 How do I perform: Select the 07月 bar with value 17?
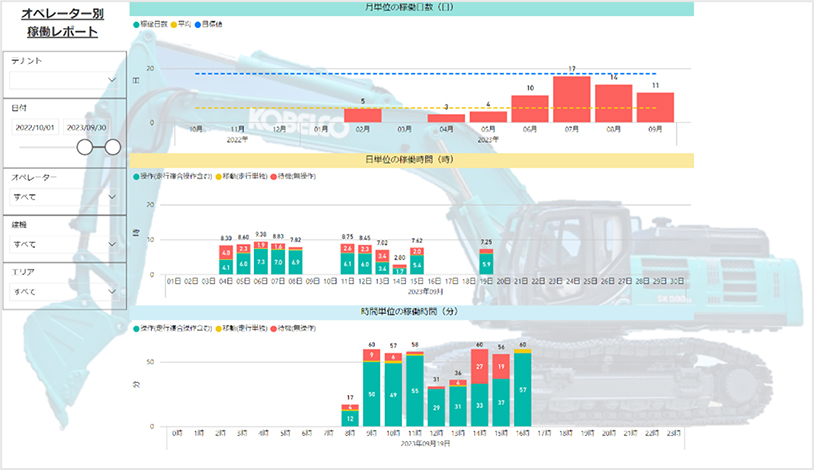(572, 99)
